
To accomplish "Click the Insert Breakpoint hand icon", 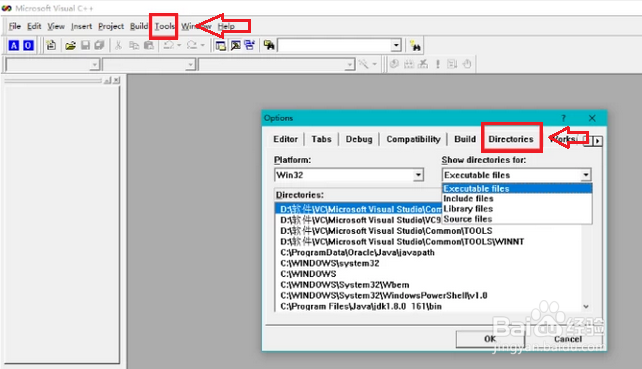I will [467, 64].
